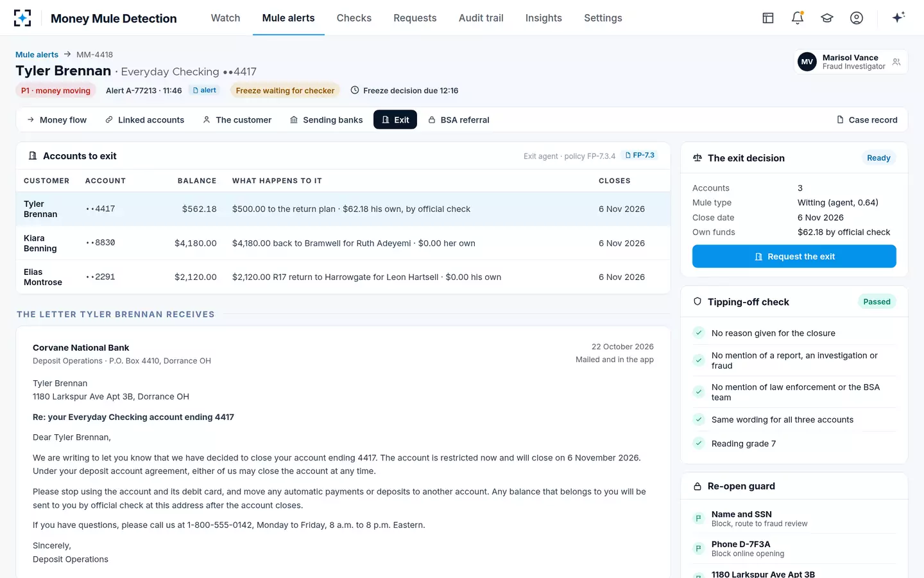Click the checkmark for No reason given

(699, 333)
